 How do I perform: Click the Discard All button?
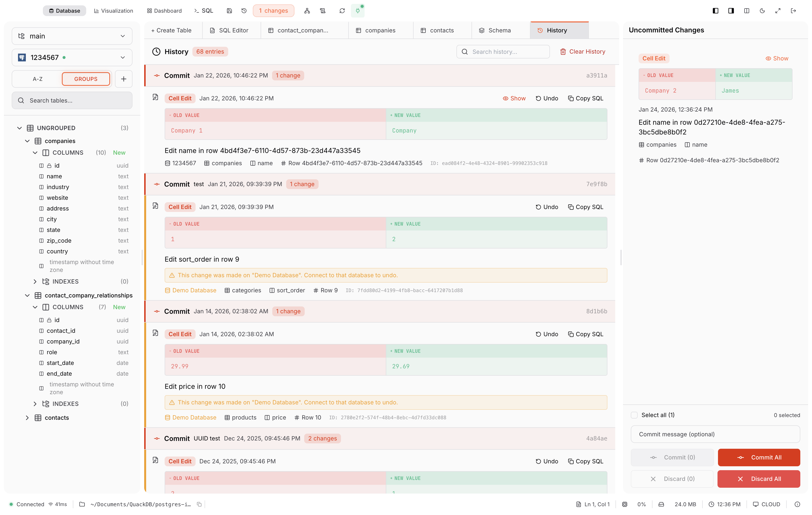click(759, 479)
